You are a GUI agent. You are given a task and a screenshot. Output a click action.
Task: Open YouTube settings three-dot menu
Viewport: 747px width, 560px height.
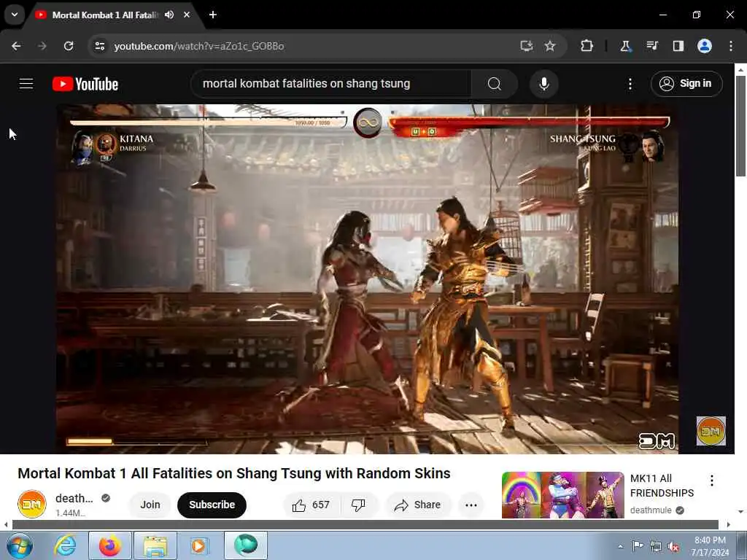coord(630,84)
